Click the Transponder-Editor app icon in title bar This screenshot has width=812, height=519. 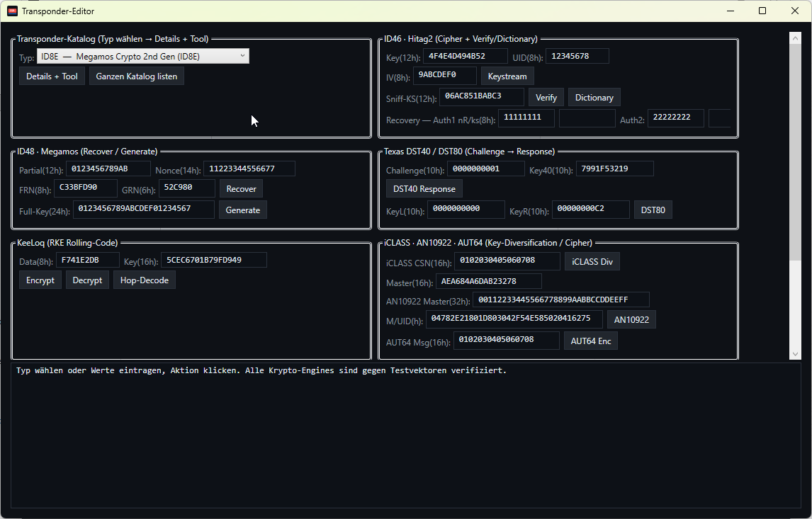(x=13, y=11)
